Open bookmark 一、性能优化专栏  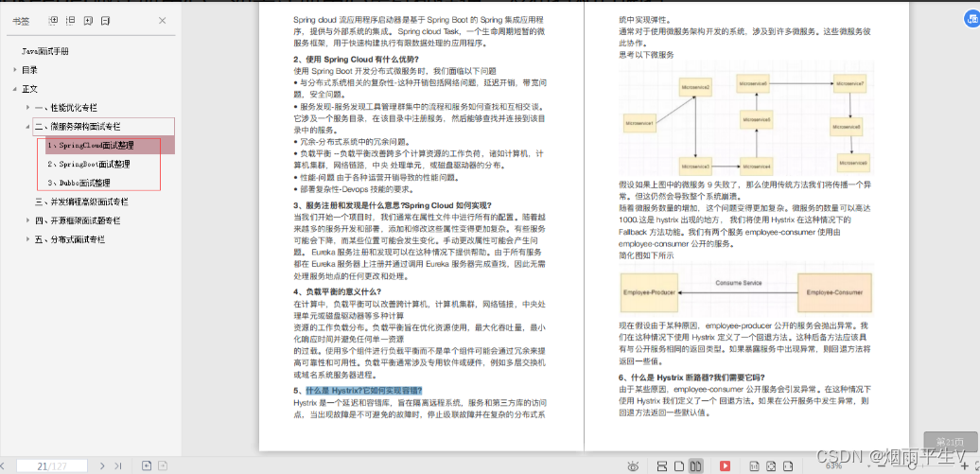click(x=66, y=108)
